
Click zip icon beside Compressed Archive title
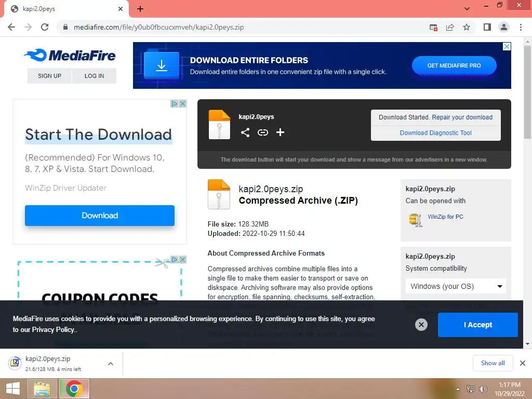point(219,194)
